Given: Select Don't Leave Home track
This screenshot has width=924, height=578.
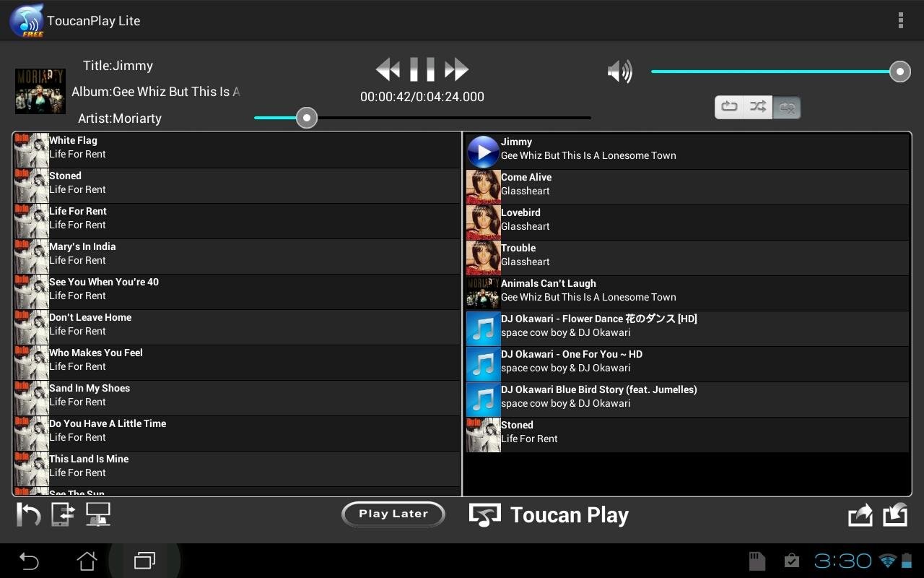Looking at the screenshot, I should 237,327.
